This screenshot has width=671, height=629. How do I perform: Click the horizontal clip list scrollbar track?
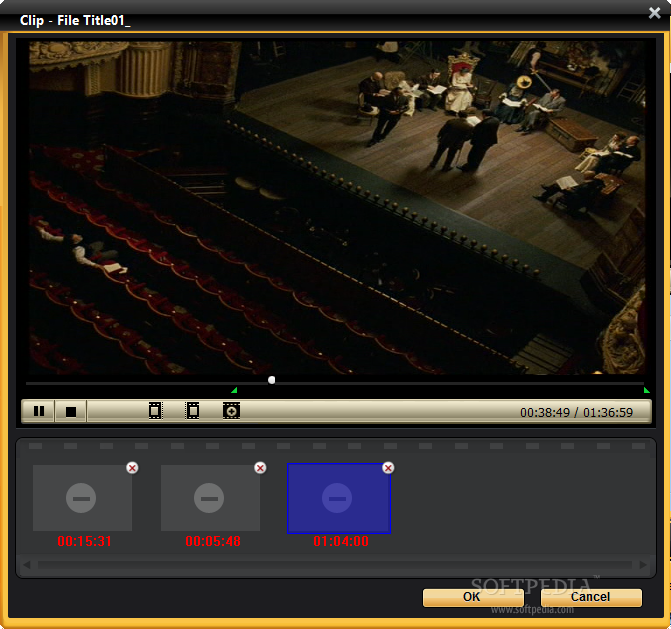click(x=335, y=565)
